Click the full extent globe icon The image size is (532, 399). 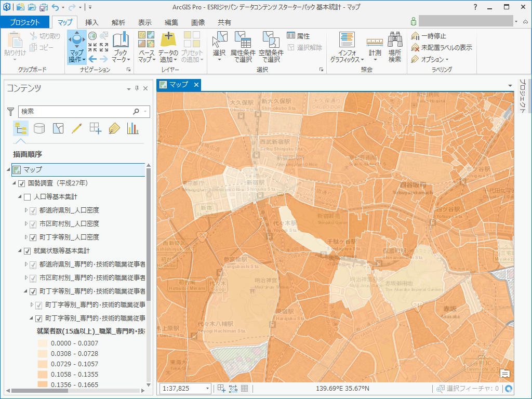tap(92, 36)
